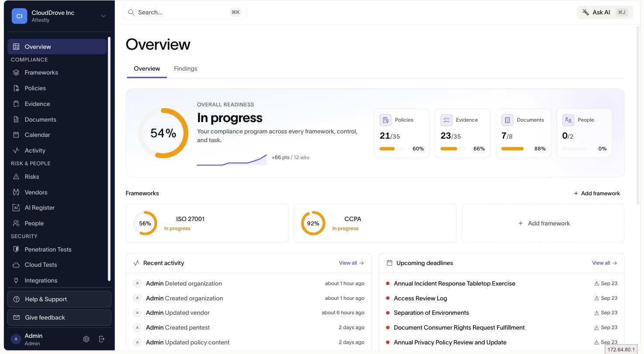Click the People 0/2 stat card
Screen dimensions: 644x354
[584, 133]
